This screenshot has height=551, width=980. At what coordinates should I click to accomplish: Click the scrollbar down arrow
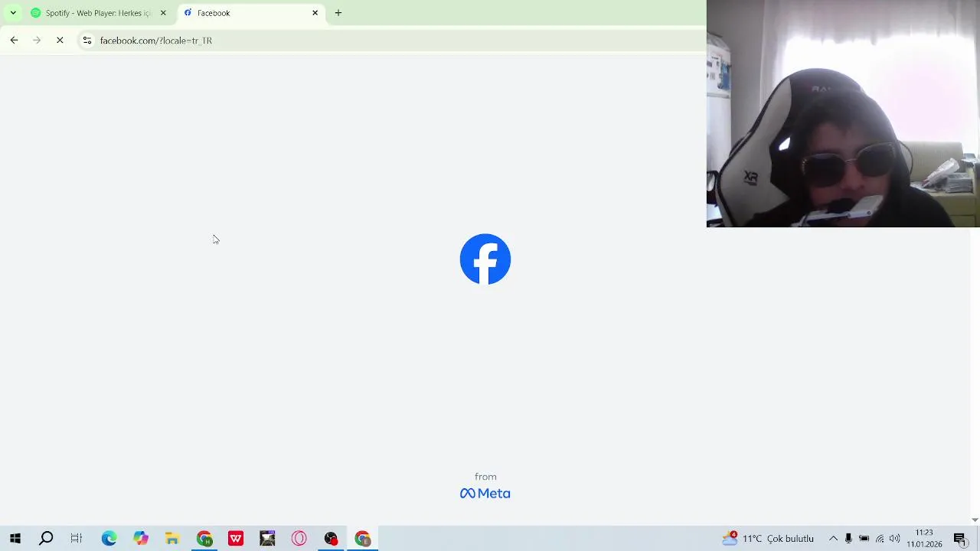tap(975, 520)
